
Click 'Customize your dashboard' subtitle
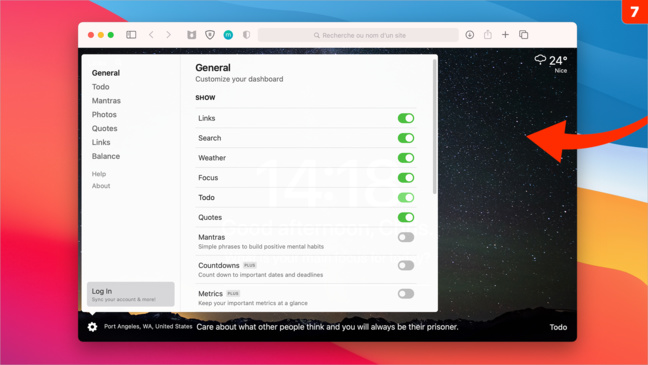239,79
